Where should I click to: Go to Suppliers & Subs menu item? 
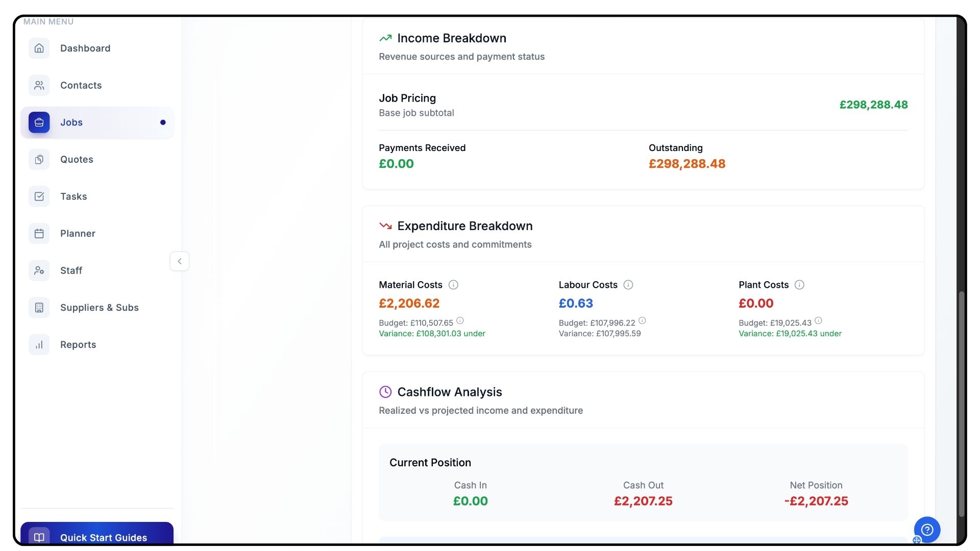click(99, 308)
